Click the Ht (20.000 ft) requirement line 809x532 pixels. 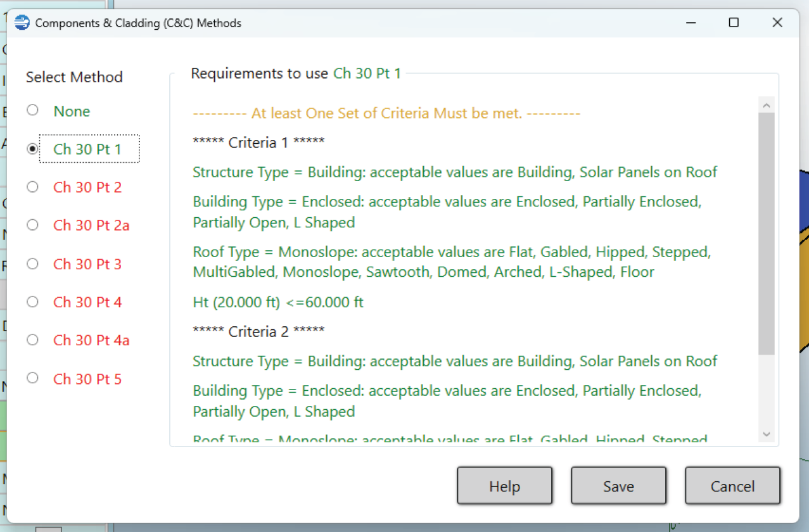pos(278,302)
